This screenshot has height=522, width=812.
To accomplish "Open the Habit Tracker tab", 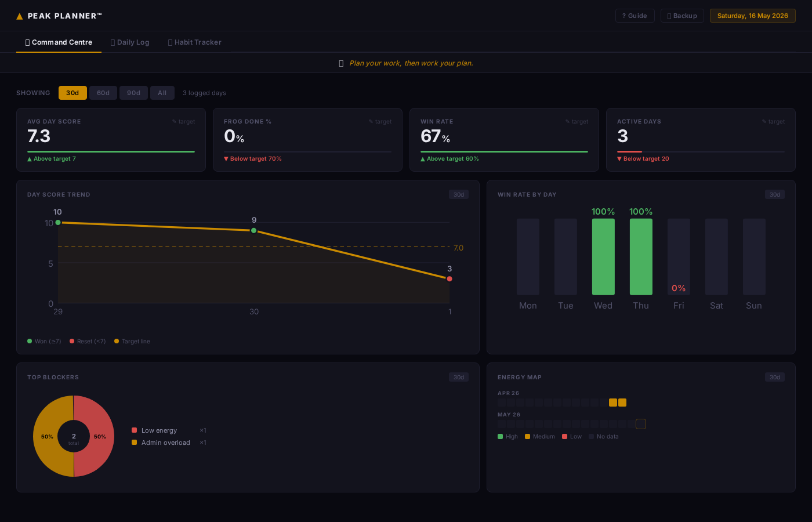I will (x=194, y=42).
